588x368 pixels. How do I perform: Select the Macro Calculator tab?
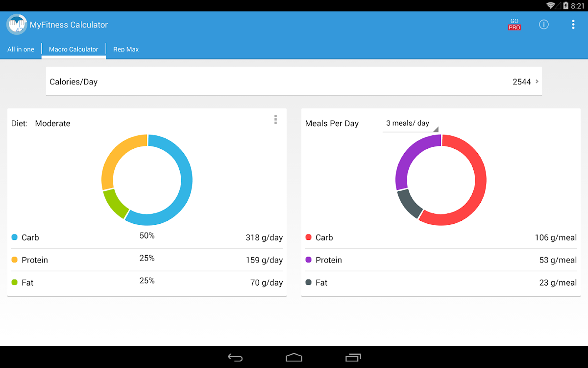tap(73, 49)
